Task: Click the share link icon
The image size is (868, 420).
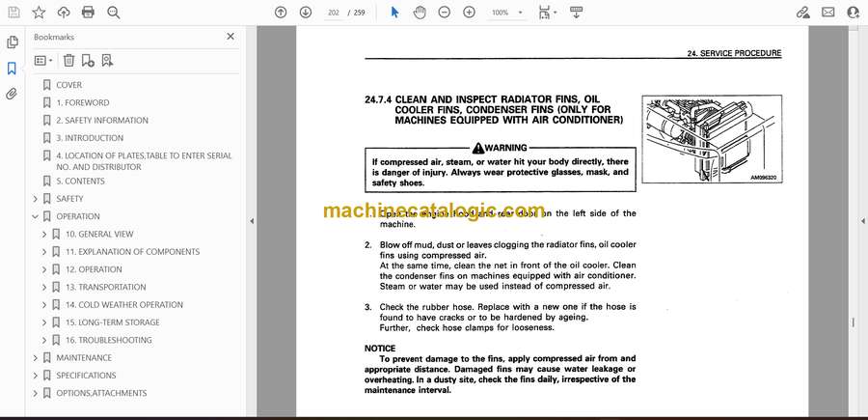Action: point(802,13)
